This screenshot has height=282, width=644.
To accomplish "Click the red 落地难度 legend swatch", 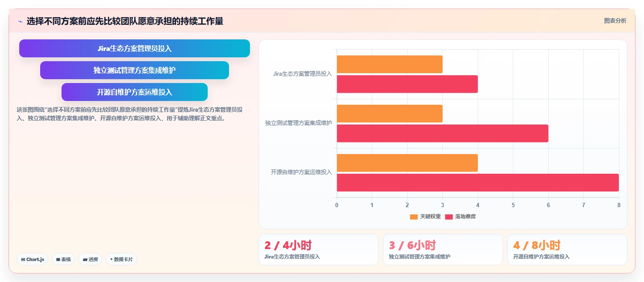I will point(449,217).
